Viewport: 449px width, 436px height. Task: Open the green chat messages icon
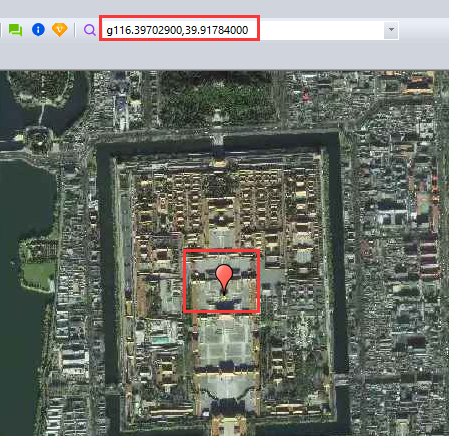coord(15,30)
